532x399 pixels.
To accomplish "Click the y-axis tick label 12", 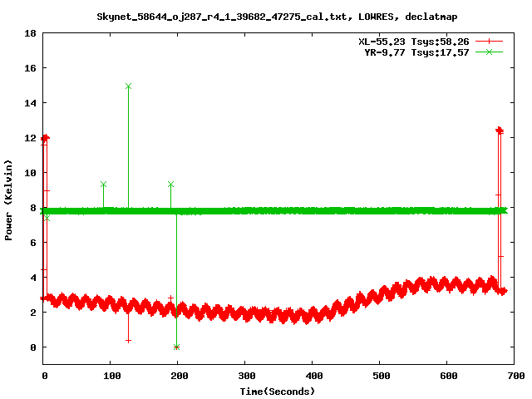I will pos(30,138).
